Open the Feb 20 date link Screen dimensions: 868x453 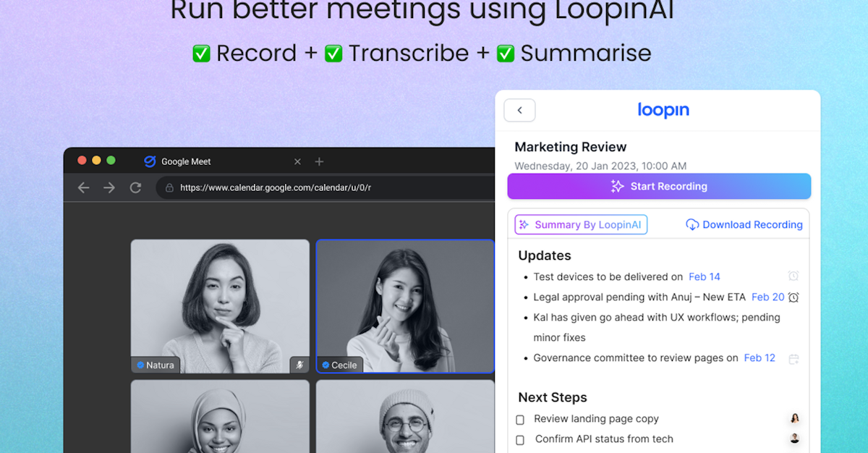767,297
